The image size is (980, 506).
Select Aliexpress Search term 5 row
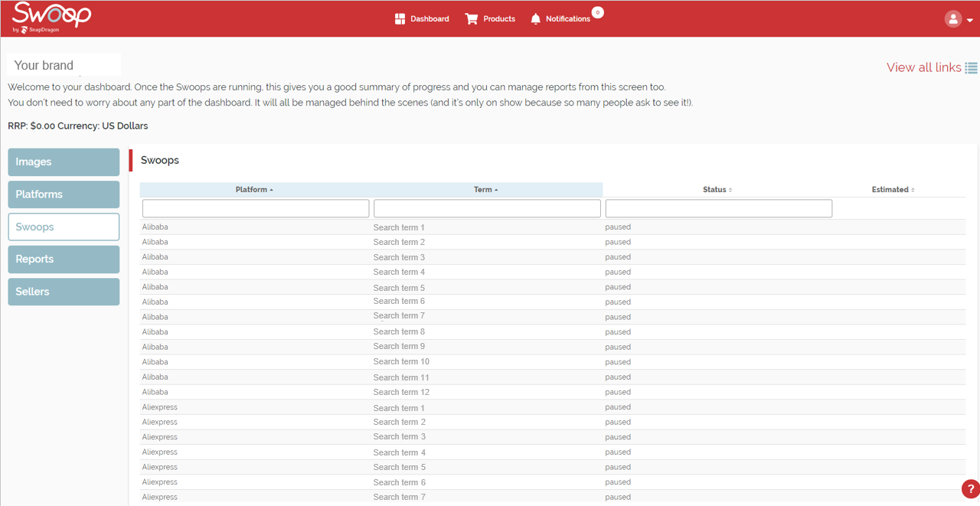(552, 467)
